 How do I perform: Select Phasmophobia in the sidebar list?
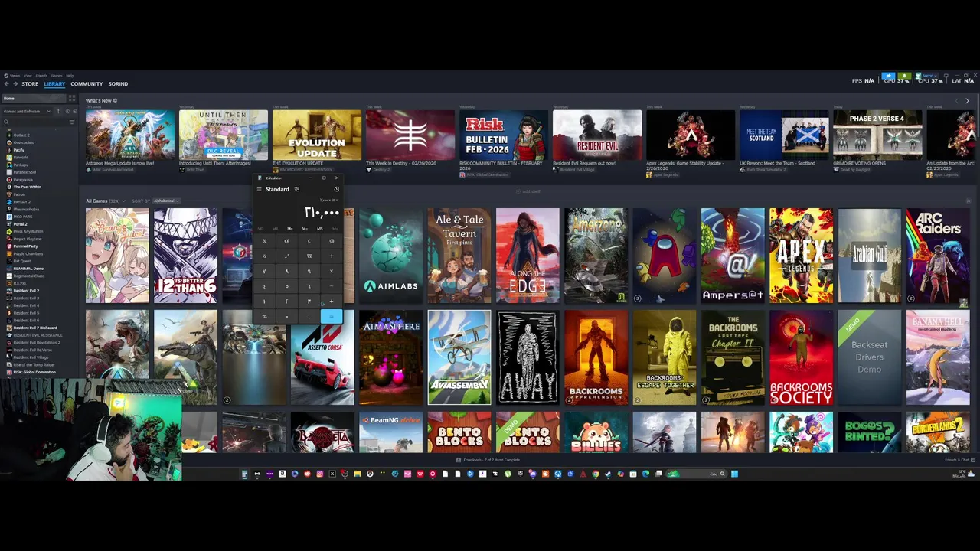26,210
